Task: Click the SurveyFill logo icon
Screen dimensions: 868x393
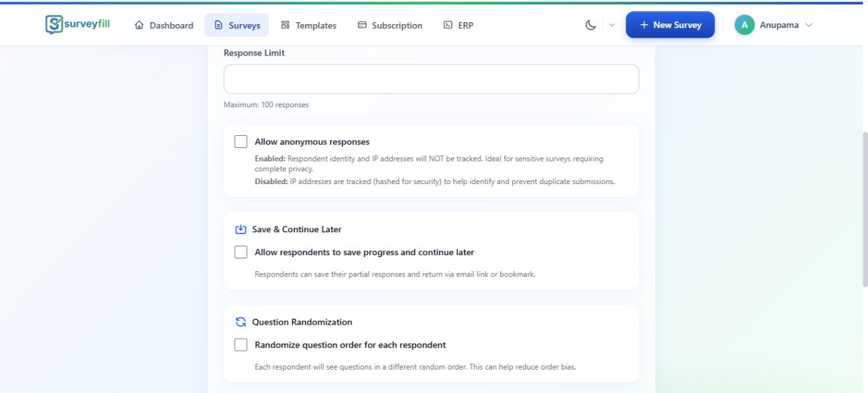Action: coord(54,25)
